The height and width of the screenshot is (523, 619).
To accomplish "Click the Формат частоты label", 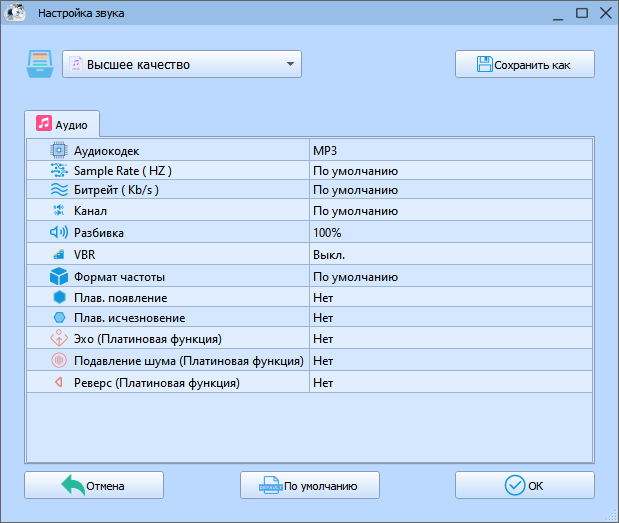I will 120,277.
